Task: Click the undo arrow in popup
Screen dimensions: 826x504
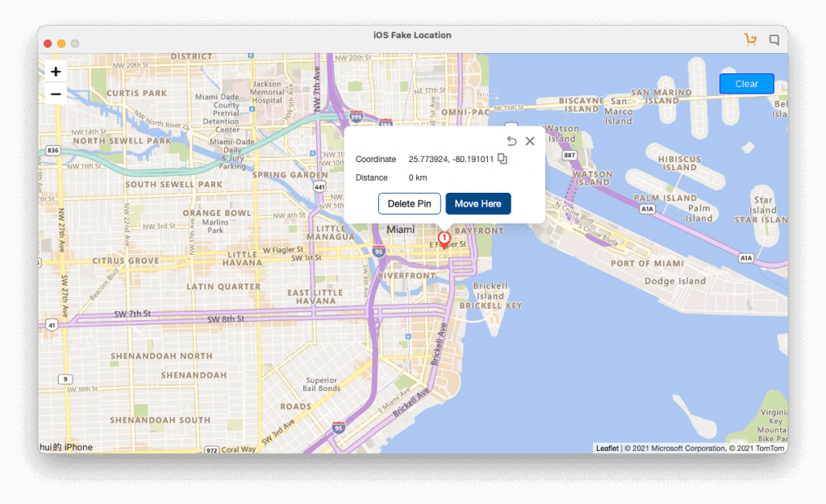Action: tap(511, 140)
